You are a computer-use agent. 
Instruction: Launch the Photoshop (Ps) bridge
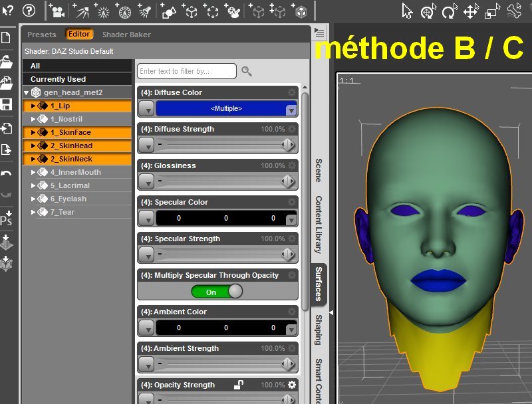coord(6,218)
